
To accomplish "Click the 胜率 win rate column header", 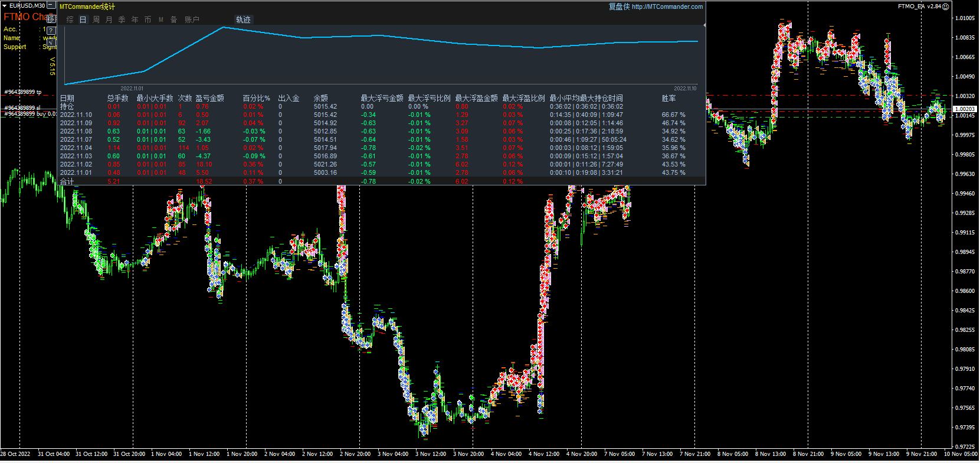I will click(x=668, y=98).
